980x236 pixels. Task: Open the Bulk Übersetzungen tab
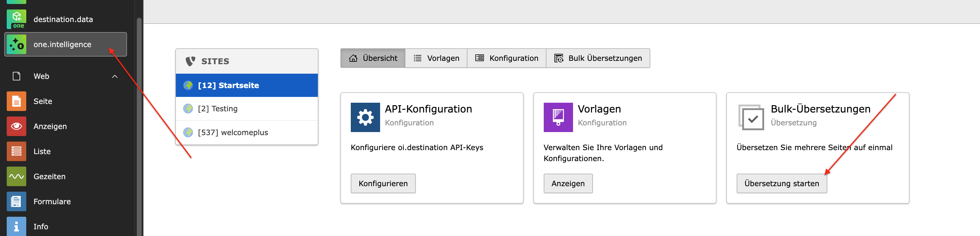598,58
